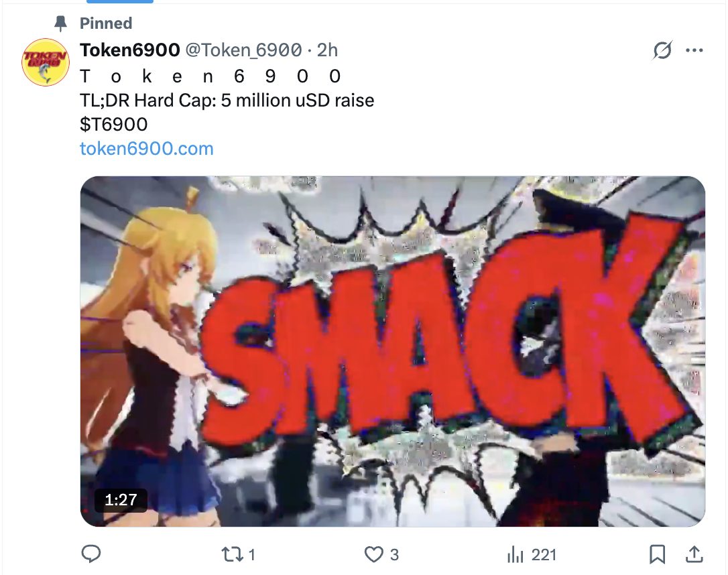The image size is (728, 575).
Task: Click the 1:27 video duration badge
Action: (x=121, y=500)
